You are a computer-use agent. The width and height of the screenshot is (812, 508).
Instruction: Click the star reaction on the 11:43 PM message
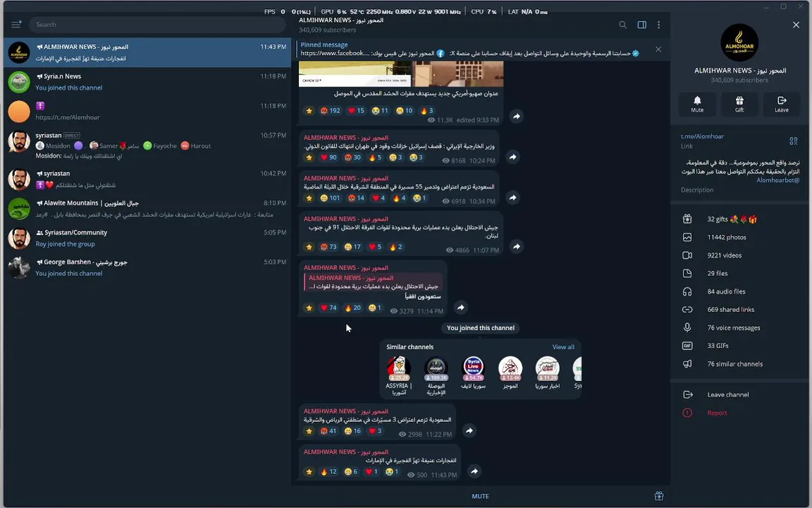pyautogui.click(x=309, y=472)
